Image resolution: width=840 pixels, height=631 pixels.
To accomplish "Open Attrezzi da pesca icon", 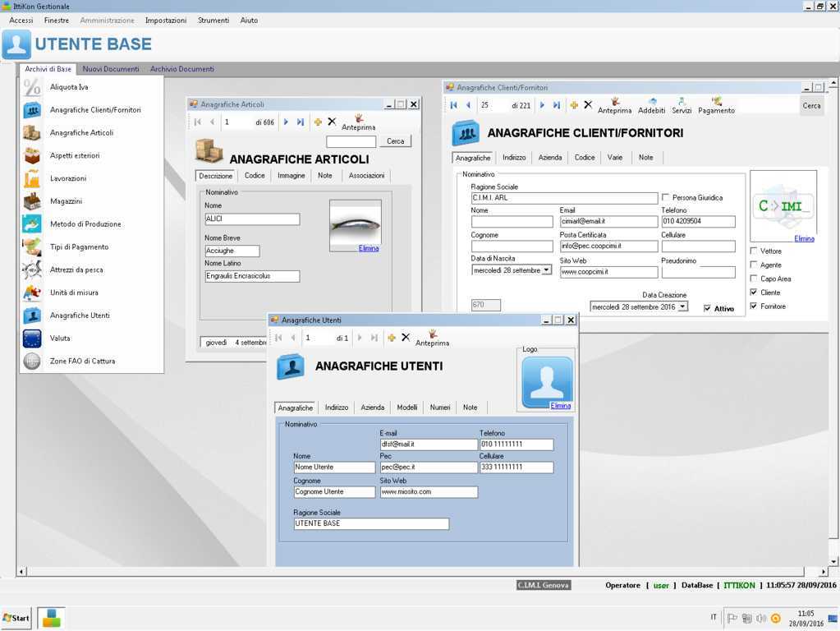I will pos(32,269).
